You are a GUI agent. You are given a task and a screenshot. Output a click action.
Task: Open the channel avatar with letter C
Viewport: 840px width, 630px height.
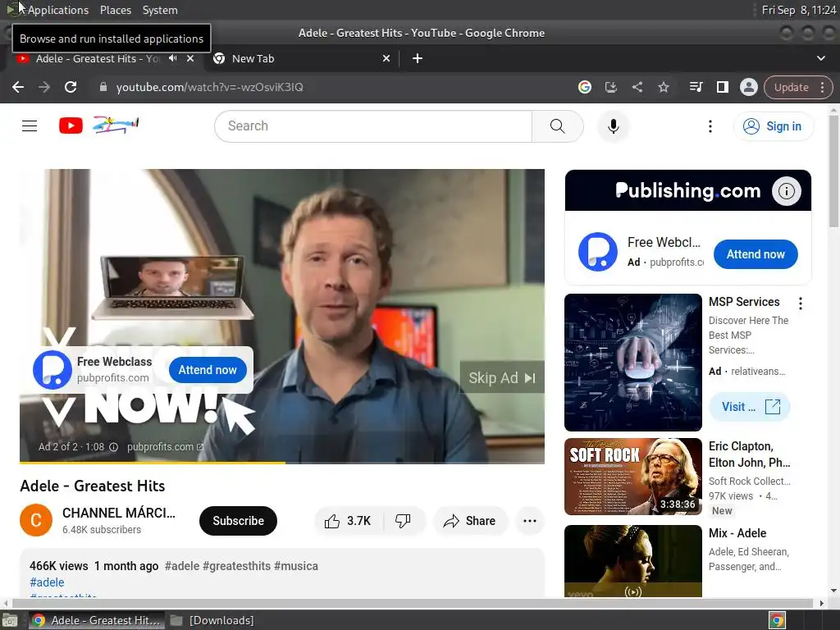point(36,520)
